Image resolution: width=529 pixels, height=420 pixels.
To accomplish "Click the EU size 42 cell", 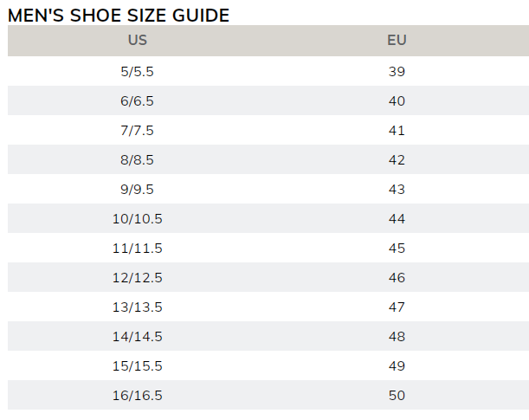I will (x=397, y=160).
